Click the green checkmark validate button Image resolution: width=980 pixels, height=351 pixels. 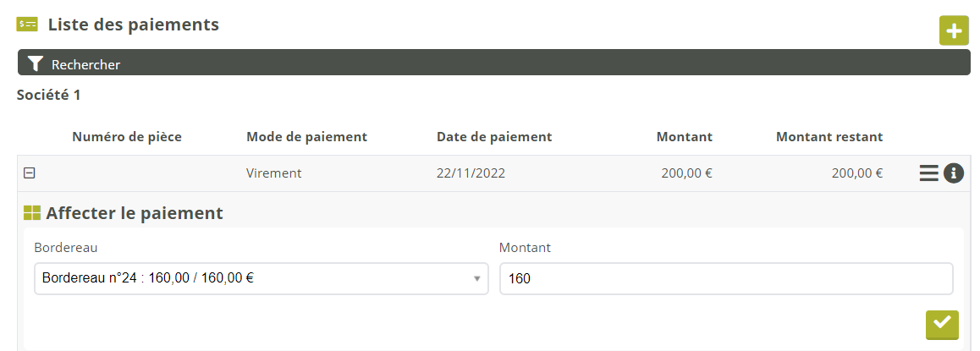942,324
